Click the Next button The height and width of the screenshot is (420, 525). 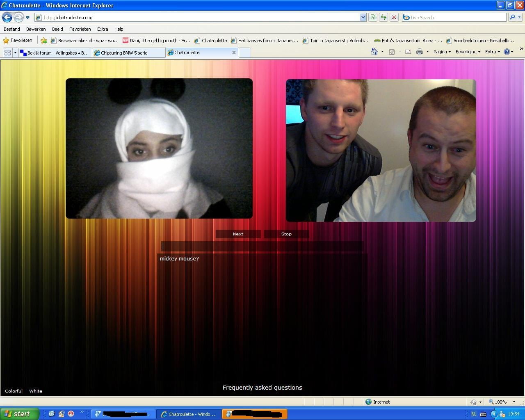(238, 234)
